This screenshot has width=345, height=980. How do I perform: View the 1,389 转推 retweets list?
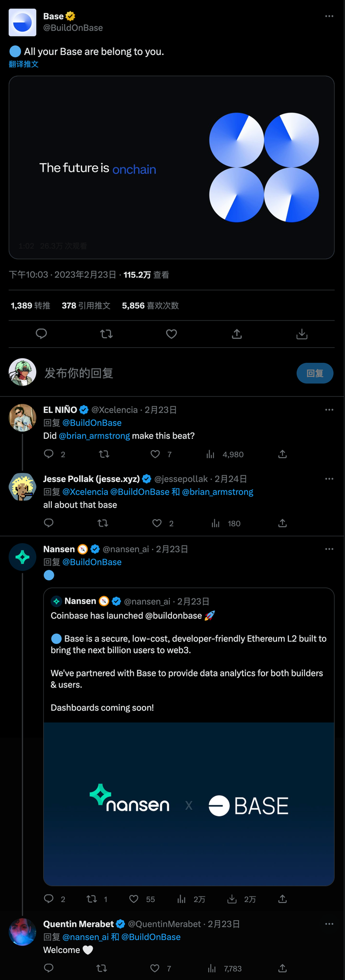(31, 305)
